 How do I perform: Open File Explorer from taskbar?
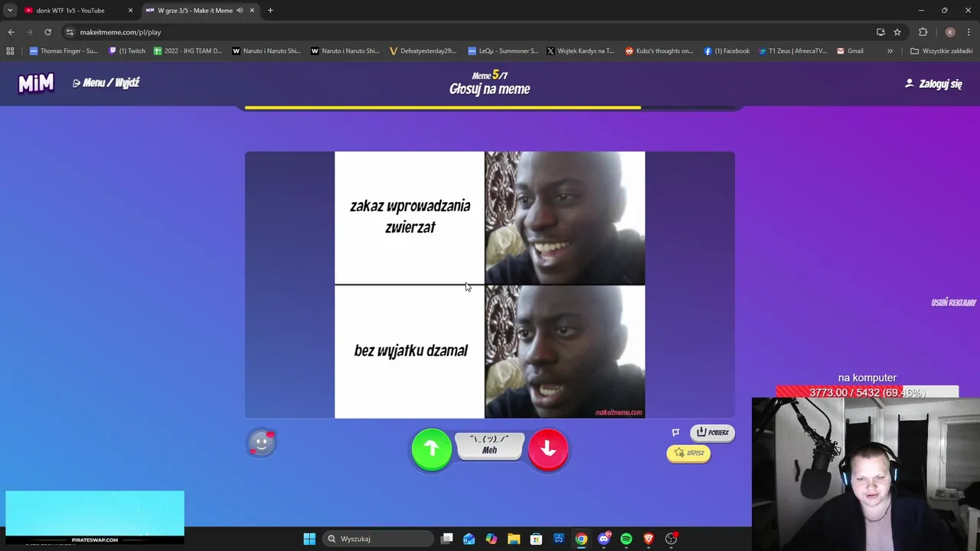coord(514,539)
